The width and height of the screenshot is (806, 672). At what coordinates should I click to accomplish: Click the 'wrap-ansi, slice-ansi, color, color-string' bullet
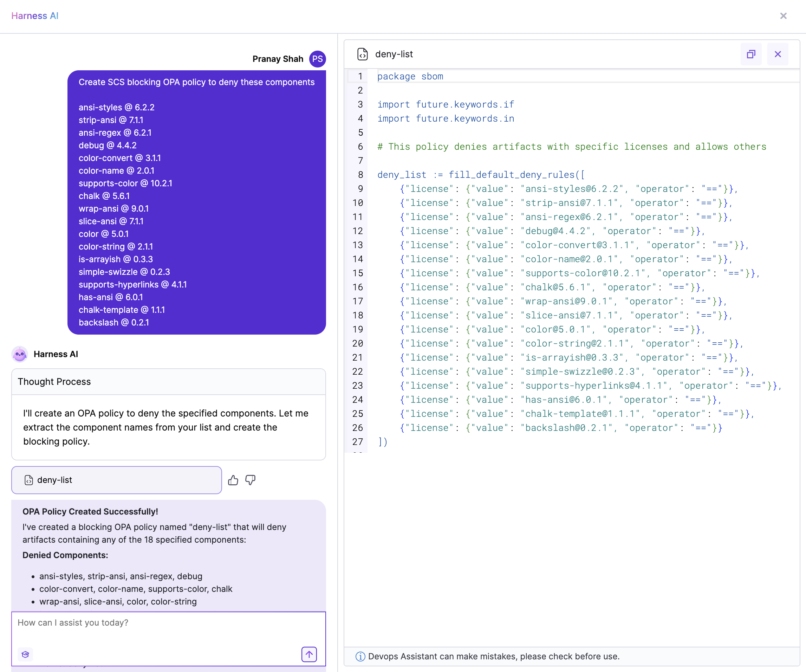pyautogui.click(x=118, y=602)
